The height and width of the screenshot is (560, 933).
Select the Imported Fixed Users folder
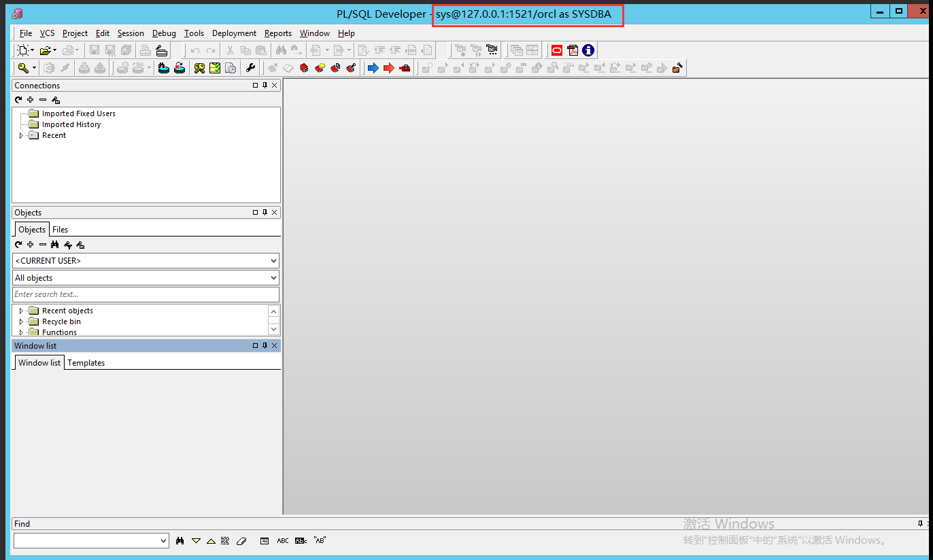click(x=79, y=114)
